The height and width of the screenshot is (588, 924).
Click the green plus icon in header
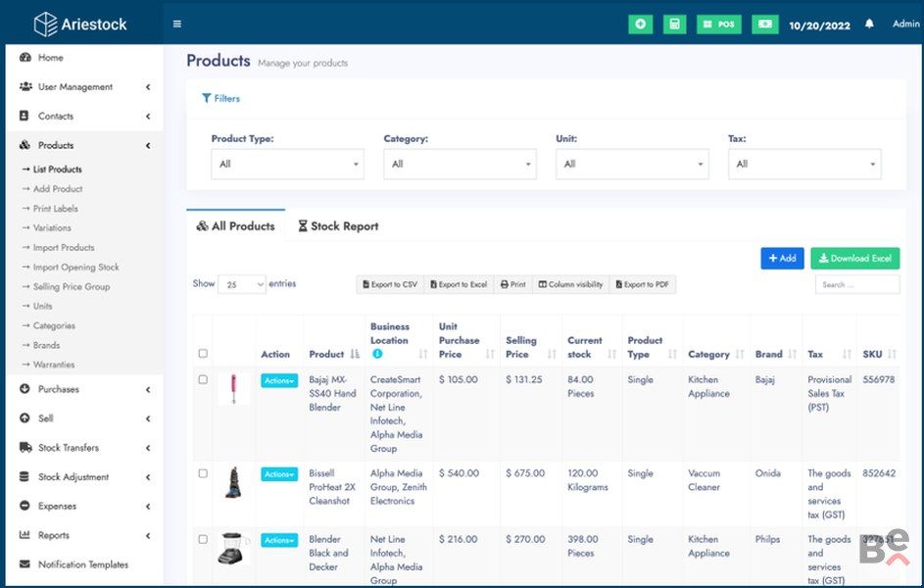pyautogui.click(x=640, y=24)
